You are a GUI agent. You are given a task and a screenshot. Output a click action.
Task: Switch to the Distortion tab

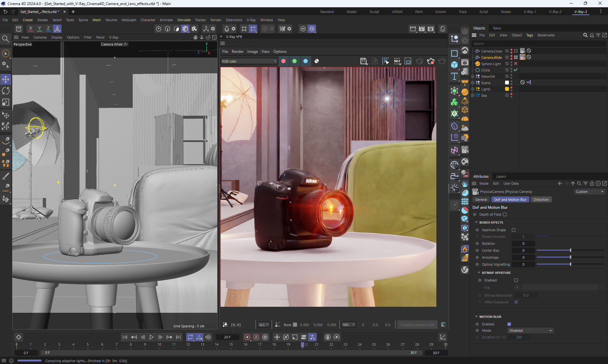point(541,200)
